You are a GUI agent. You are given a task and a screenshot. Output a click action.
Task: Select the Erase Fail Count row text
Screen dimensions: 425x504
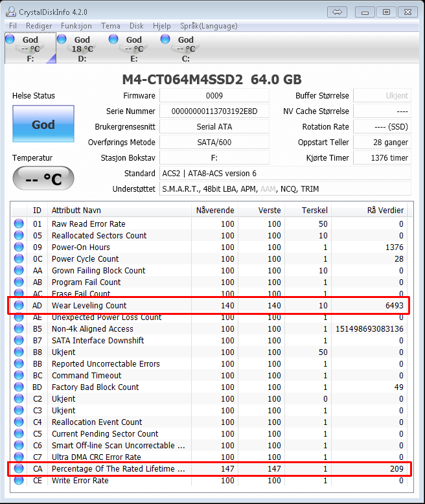tap(81, 293)
